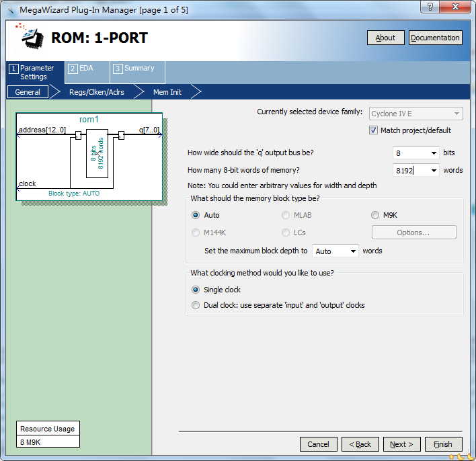Switch to EDA tab
This screenshot has width=476, height=461.
point(87,72)
